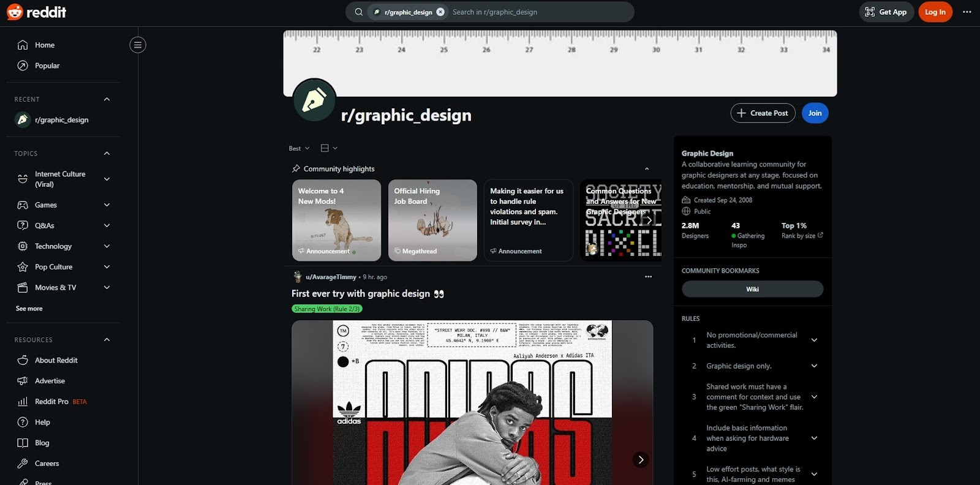
Task: Click the 2.8M Designers count
Action: [x=695, y=230]
